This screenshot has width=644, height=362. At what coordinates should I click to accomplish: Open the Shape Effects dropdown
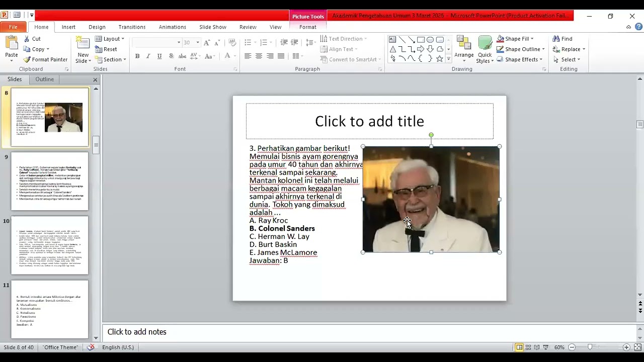(519, 59)
